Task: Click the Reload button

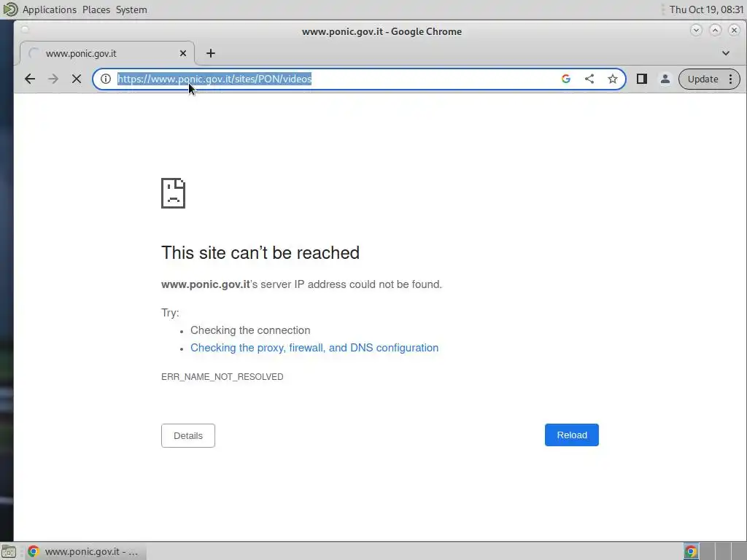Action: pyautogui.click(x=572, y=435)
